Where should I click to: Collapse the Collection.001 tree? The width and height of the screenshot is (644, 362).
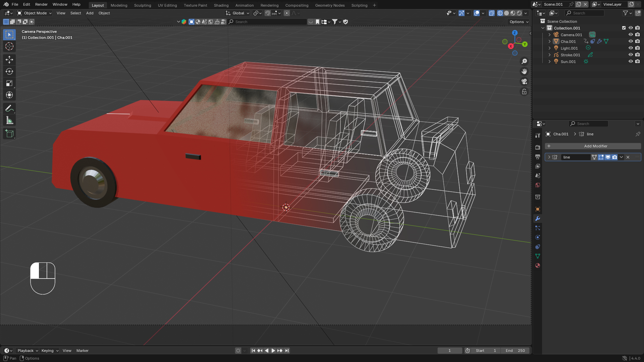(543, 28)
